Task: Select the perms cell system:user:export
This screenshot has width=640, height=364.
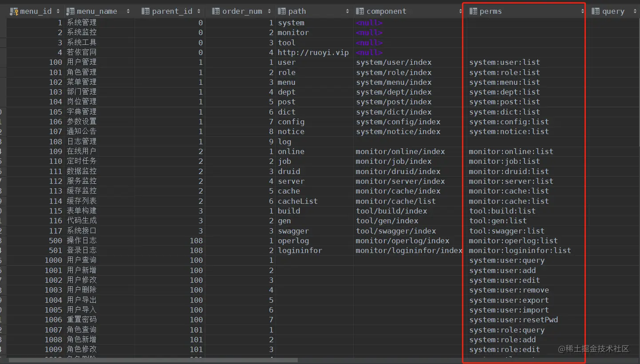Action: (509, 300)
